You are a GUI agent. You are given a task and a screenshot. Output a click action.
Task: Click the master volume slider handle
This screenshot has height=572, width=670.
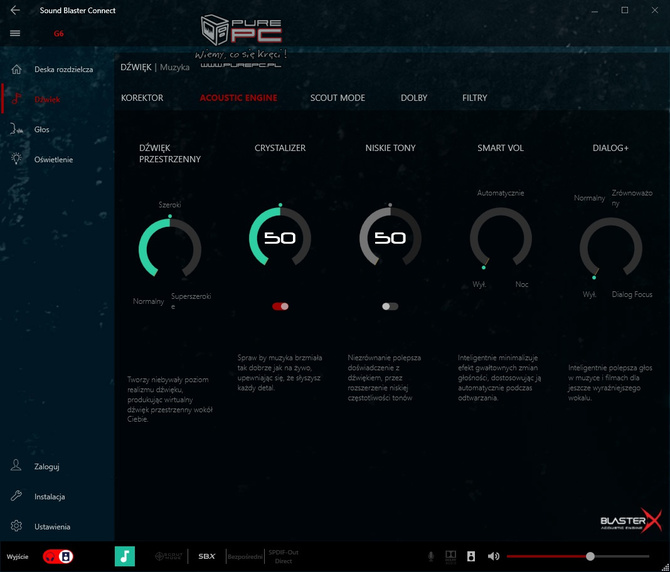(x=590, y=556)
